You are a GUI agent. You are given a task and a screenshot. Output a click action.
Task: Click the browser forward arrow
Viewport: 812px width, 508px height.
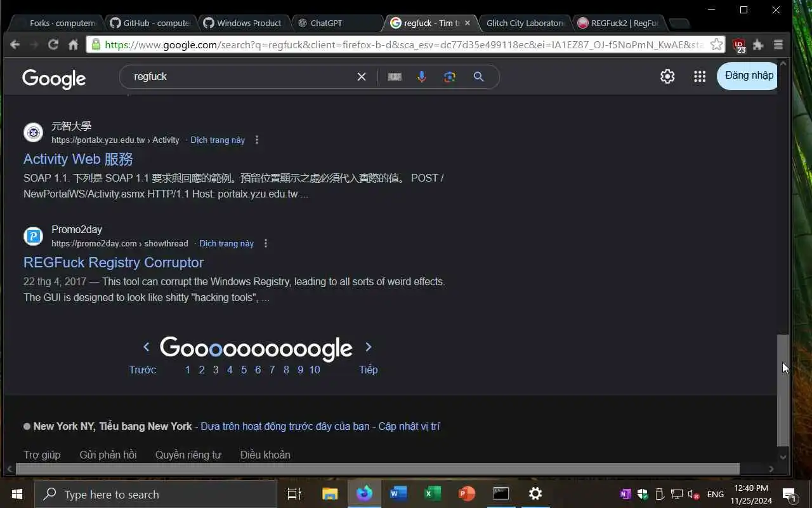(34, 44)
